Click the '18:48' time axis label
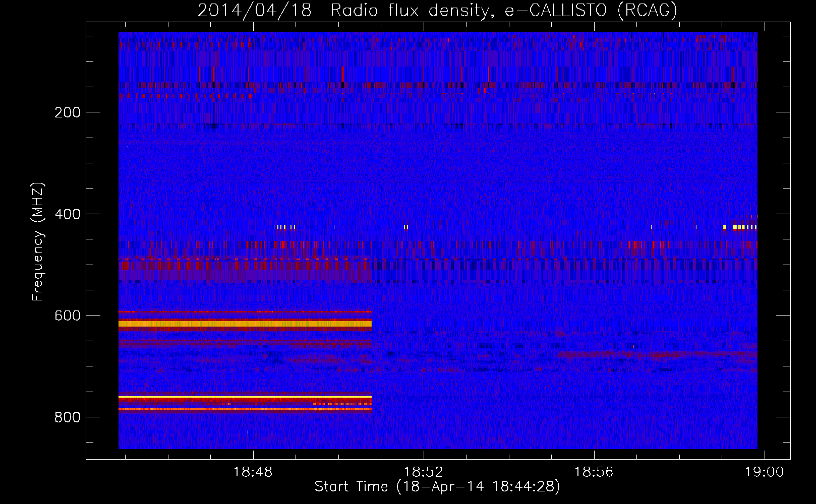This screenshot has height=504, width=816. [x=253, y=472]
